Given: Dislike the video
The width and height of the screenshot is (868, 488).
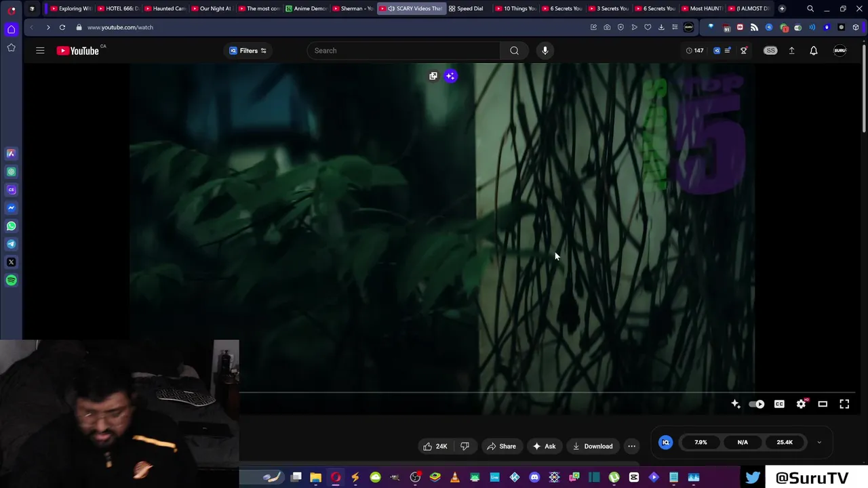Looking at the screenshot, I should point(465,446).
